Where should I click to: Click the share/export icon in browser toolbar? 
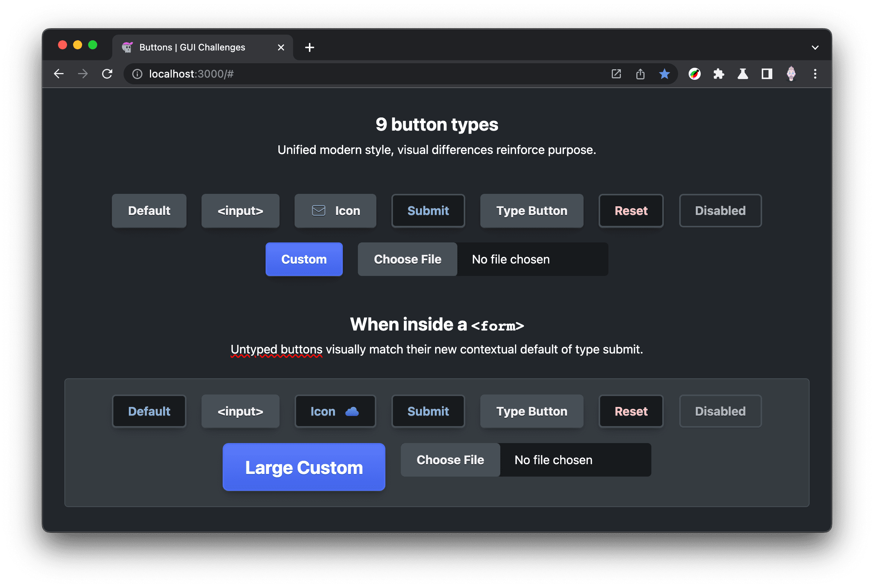(640, 73)
